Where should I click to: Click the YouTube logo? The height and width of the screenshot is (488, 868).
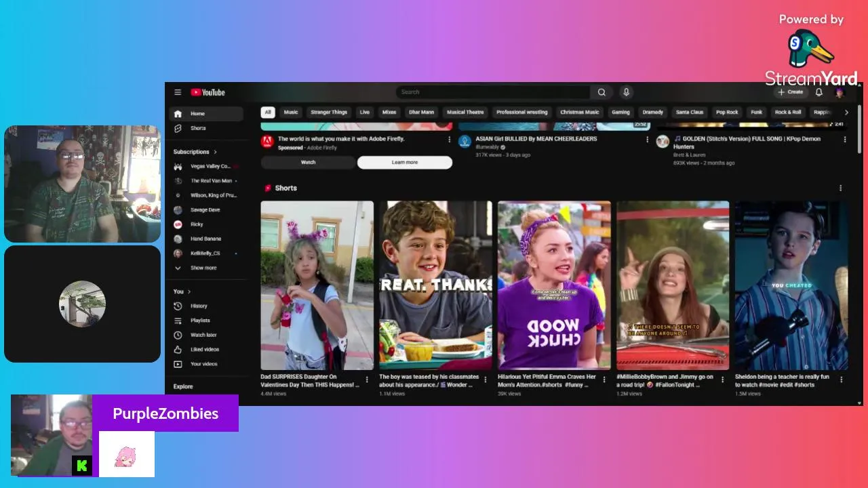point(208,92)
